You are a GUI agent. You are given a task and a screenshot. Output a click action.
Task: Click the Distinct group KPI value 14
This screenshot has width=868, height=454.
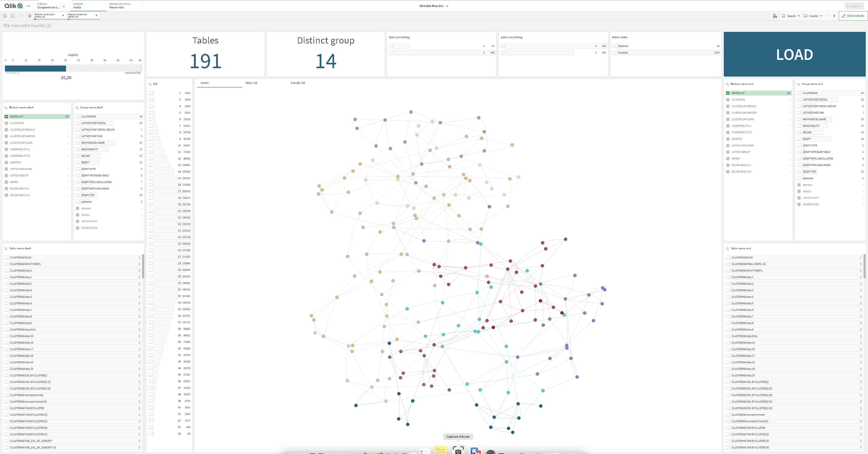(326, 61)
